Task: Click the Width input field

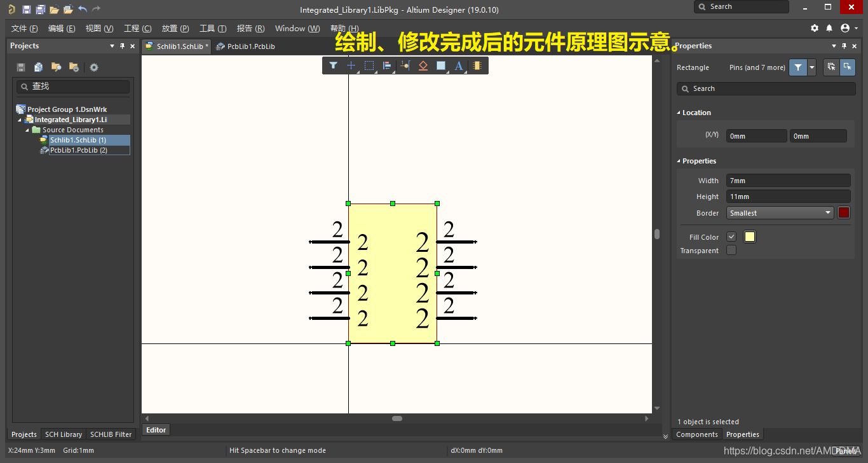Action: pyautogui.click(x=788, y=181)
